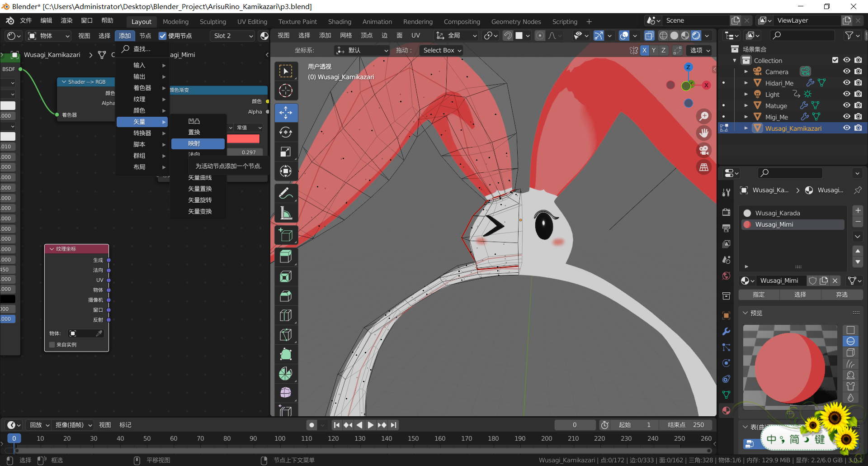The width and height of the screenshot is (868, 466).
Task: Select the Annotate pencil tool
Action: [x=286, y=193]
